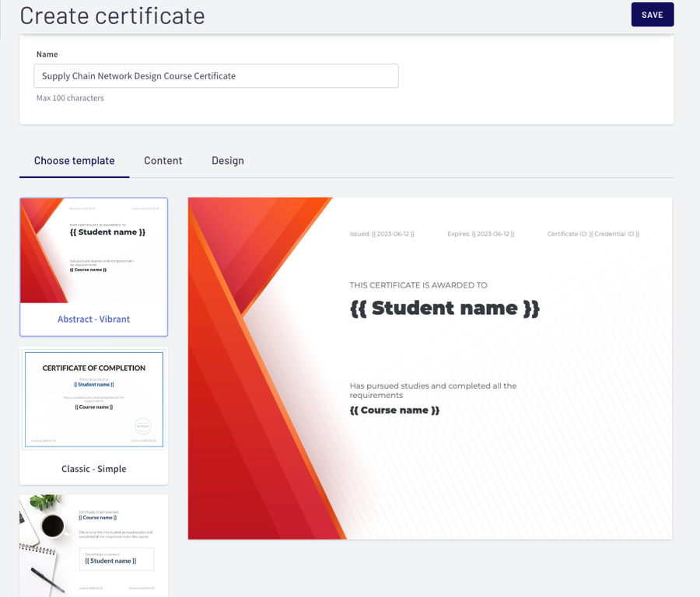
Task: Click the Issued date field in preview
Action: tap(382, 234)
